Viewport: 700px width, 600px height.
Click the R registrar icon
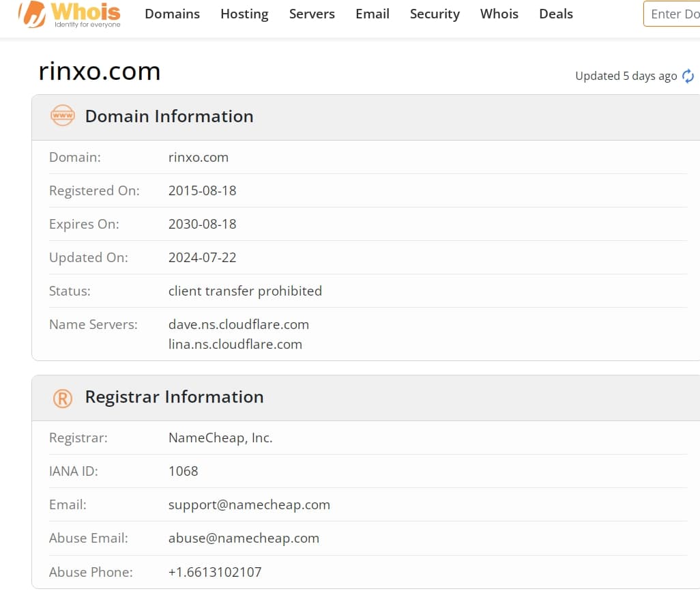click(63, 398)
